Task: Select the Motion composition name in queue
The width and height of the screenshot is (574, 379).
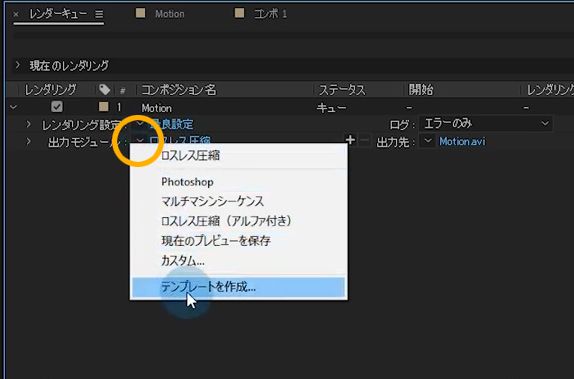Action: click(x=156, y=108)
